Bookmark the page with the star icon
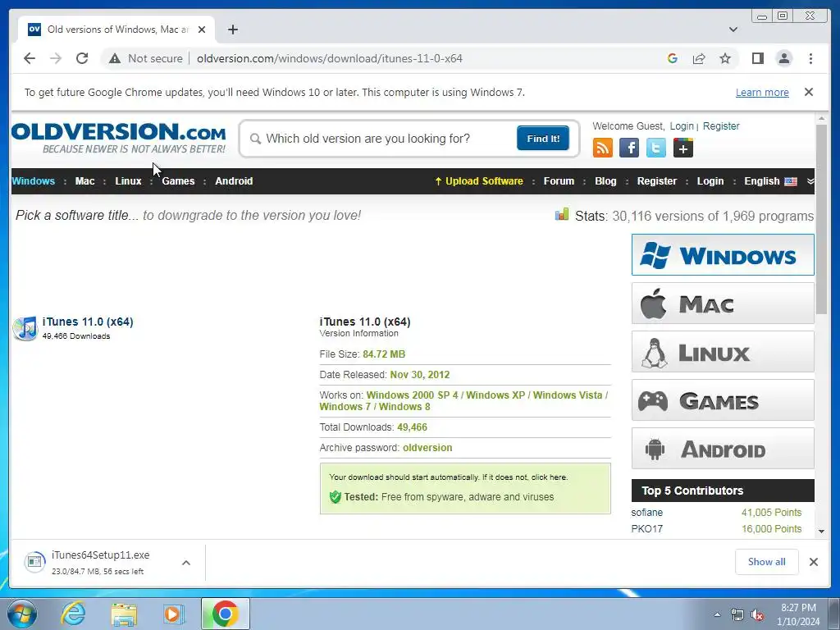Image resolution: width=840 pixels, height=630 pixels. (725, 58)
